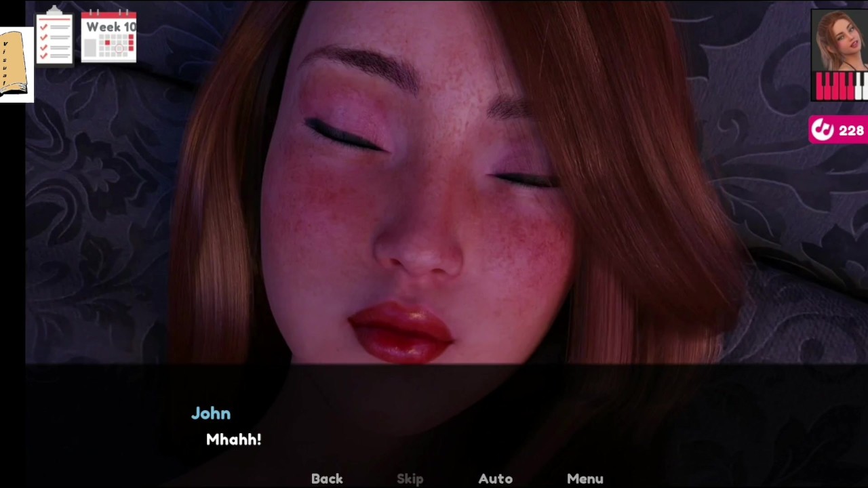Click the white piano keys on the meter
The height and width of the screenshot is (488, 868).
[860, 86]
